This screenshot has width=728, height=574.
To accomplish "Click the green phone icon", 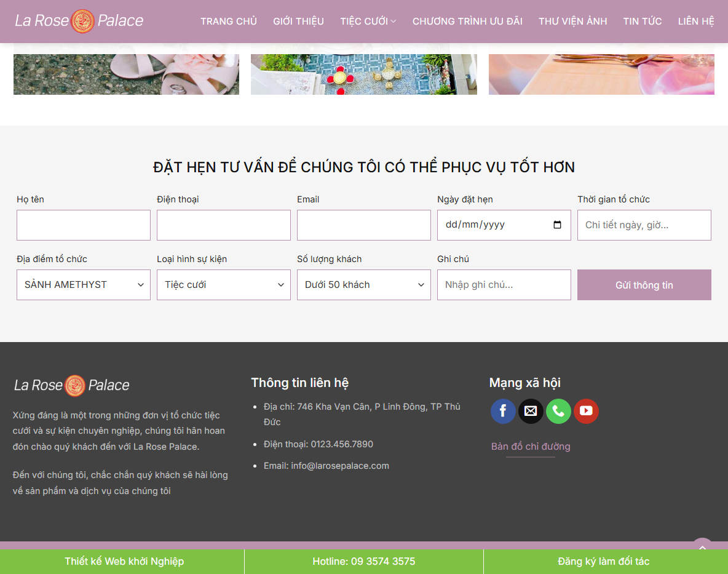I will tap(558, 411).
